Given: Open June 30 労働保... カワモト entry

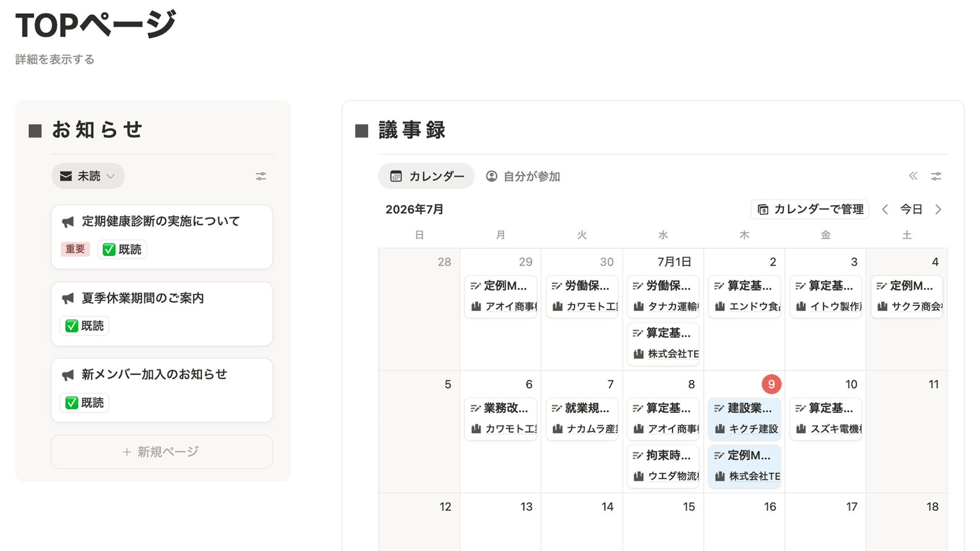Looking at the screenshot, I should pyautogui.click(x=582, y=296).
